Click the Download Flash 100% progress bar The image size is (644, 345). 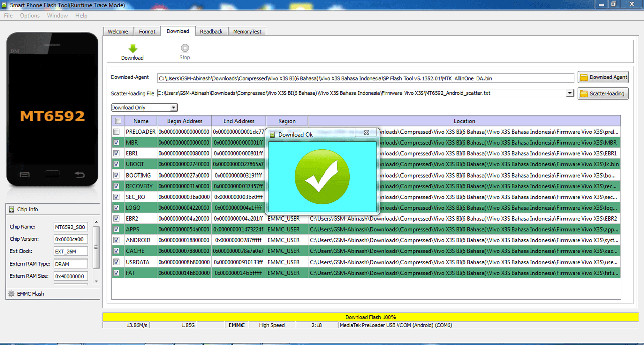tap(370, 317)
